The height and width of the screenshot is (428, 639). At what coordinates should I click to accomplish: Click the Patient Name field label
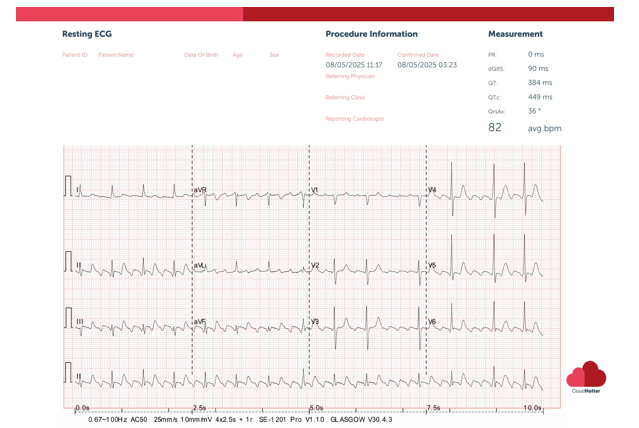[x=115, y=55]
